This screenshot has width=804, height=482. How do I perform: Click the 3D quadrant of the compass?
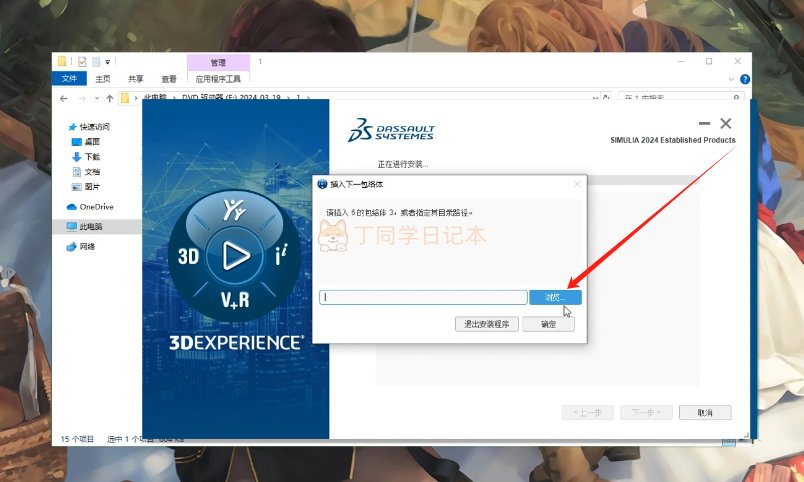pos(189,256)
